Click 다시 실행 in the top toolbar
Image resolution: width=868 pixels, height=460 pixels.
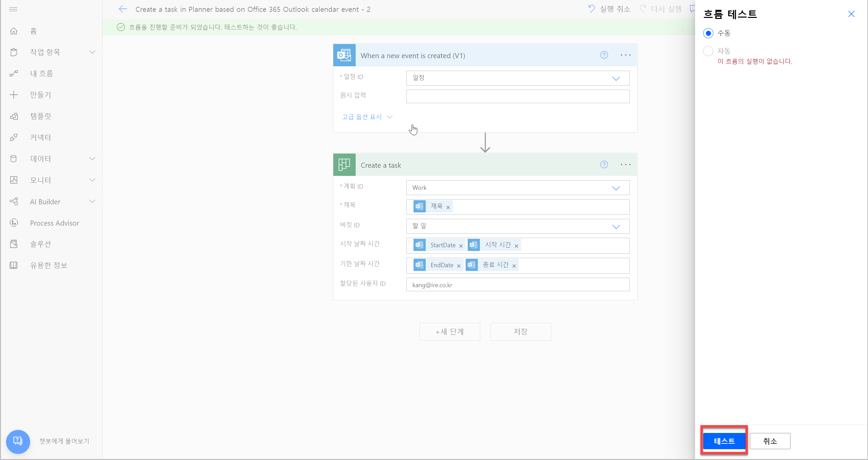point(661,9)
